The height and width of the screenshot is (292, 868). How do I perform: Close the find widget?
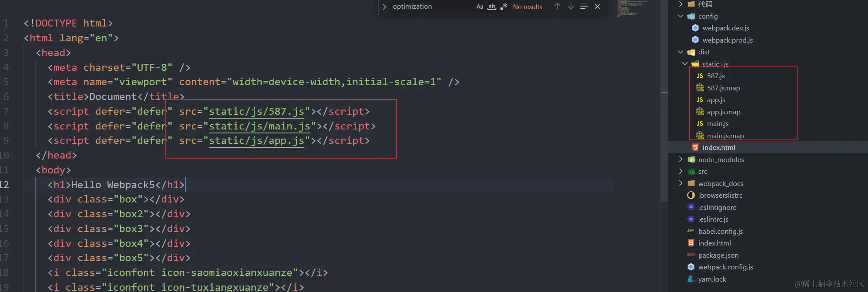coord(597,7)
